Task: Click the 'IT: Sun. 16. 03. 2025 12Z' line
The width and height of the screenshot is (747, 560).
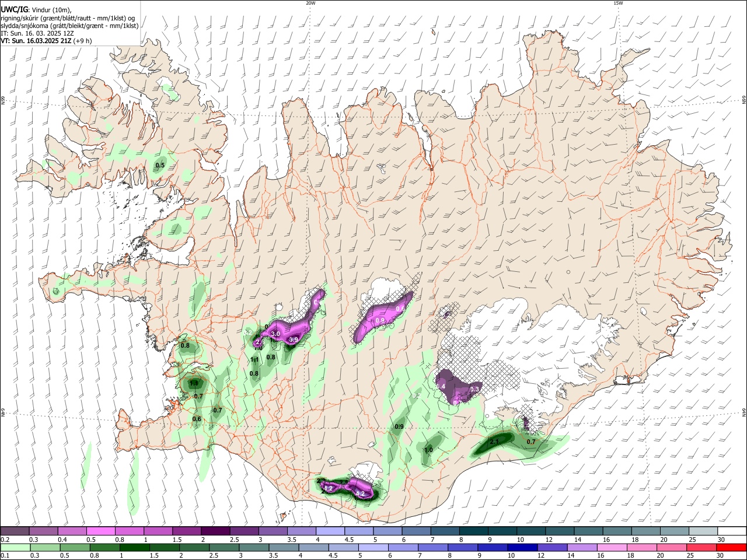Action: (37, 33)
